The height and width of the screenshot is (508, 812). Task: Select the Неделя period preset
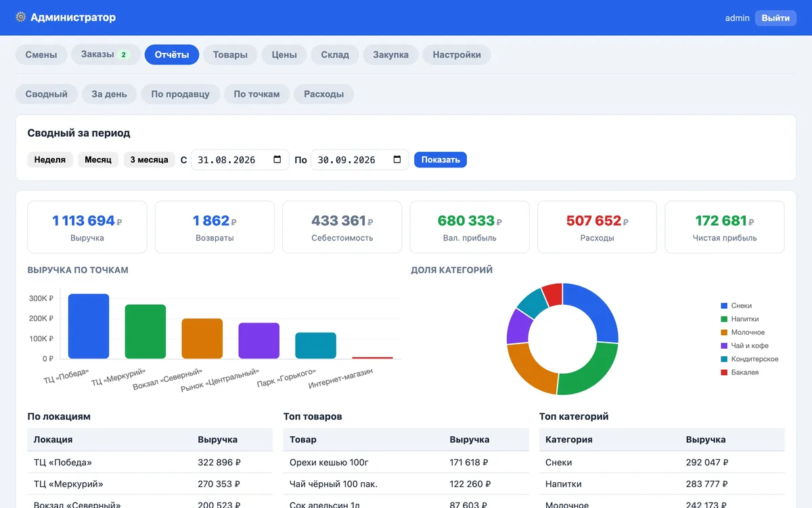coord(50,160)
